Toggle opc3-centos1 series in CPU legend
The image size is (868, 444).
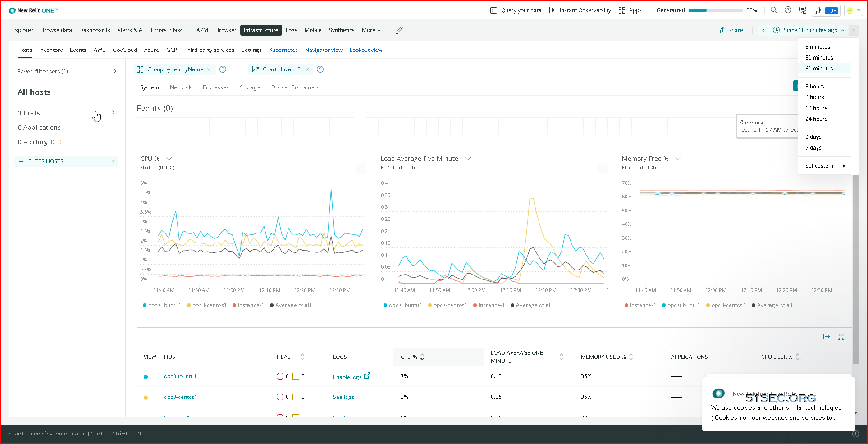tap(207, 305)
